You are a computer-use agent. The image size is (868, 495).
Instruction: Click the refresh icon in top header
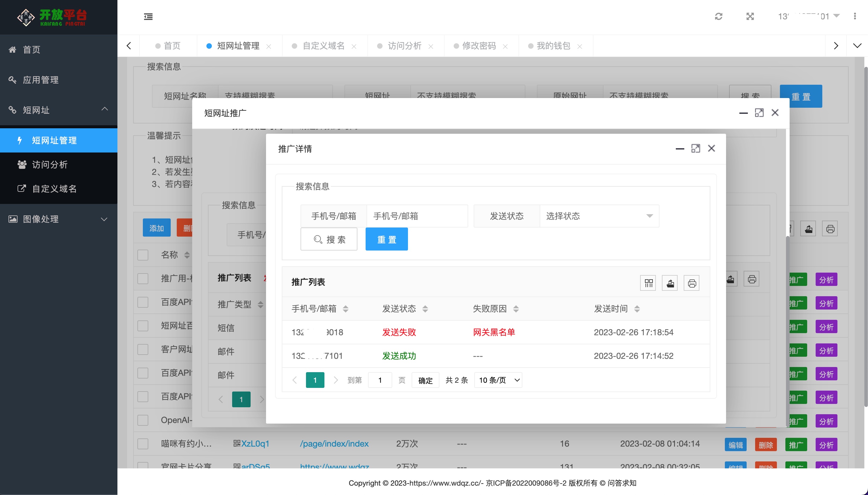[x=718, y=16]
